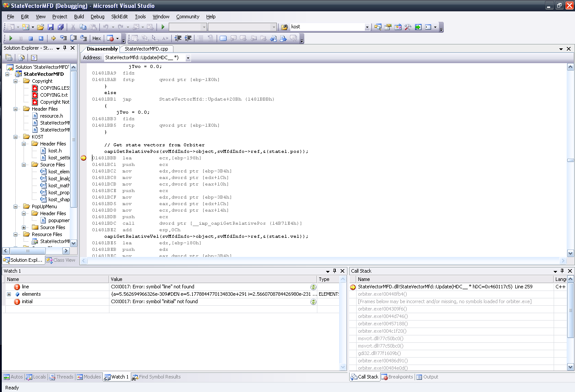Stop debugging with the blue square icon
Image resolution: width=575 pixels, height=392 pixels.
(31, 38)
